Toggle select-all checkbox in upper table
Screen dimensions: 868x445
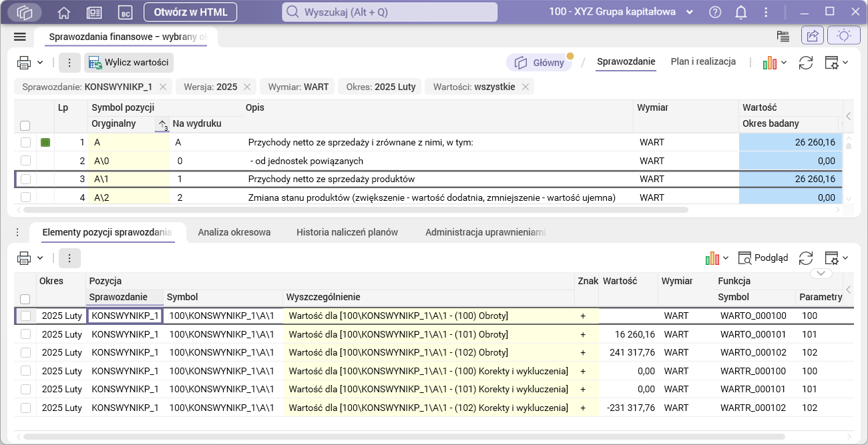(25, 125)
